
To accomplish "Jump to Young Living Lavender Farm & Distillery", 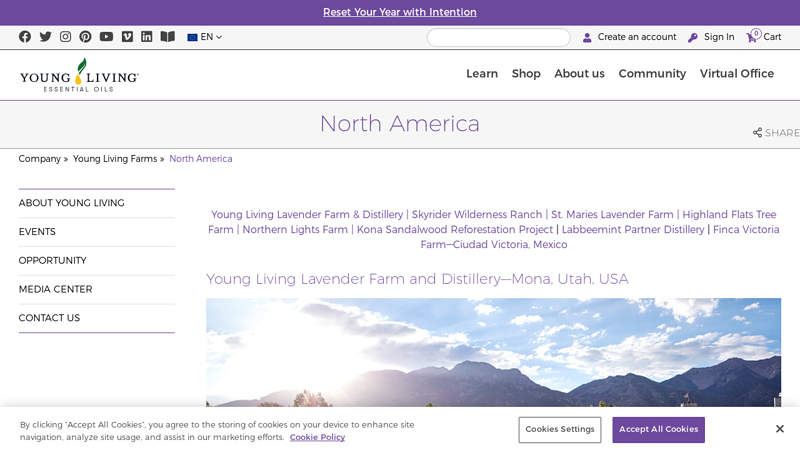I will (307, 214).
